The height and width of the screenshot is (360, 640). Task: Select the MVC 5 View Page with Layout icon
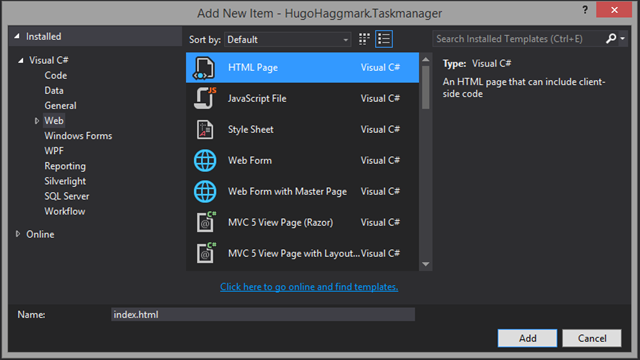(x=206, y=253)
